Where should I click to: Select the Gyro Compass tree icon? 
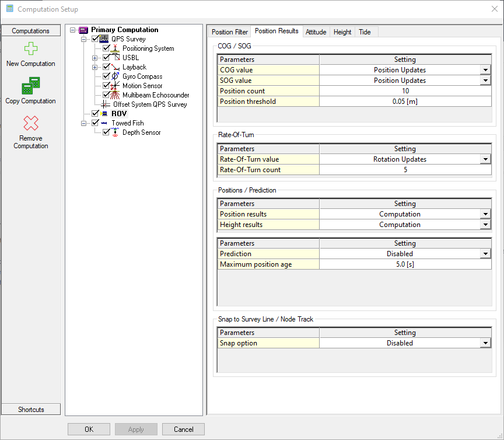pos(116,76)
